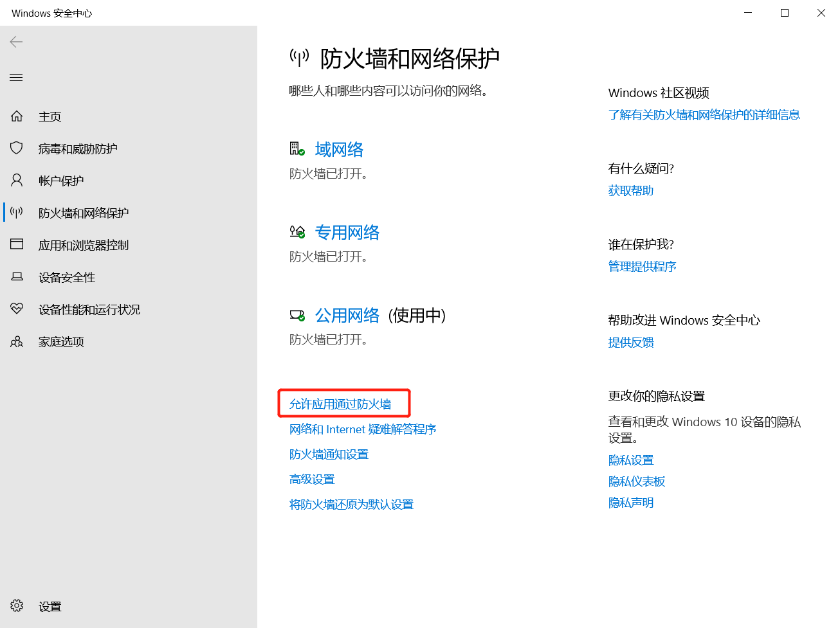The width and height of the screenshot is (840, 628).
Task: Click 高级设置 link
Action: pyautogui.click(x=312, y=479)
